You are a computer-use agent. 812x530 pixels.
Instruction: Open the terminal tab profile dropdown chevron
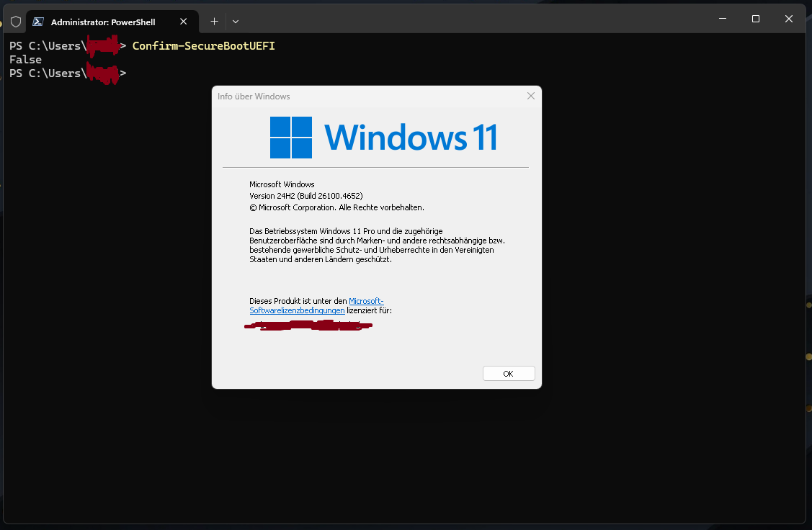(x=235, y=22)
